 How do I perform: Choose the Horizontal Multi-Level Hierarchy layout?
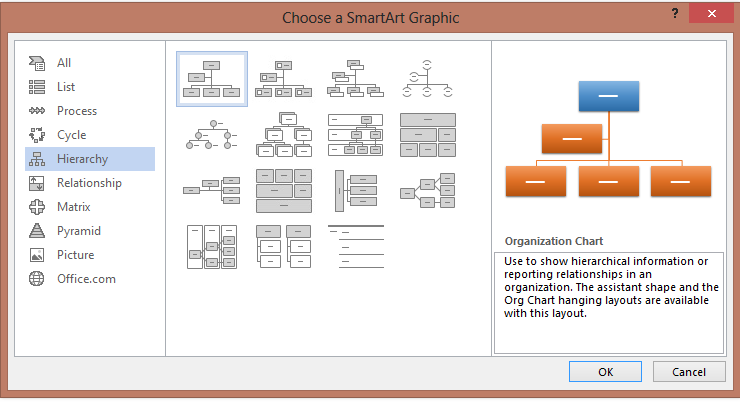click(x=355, y=190)
